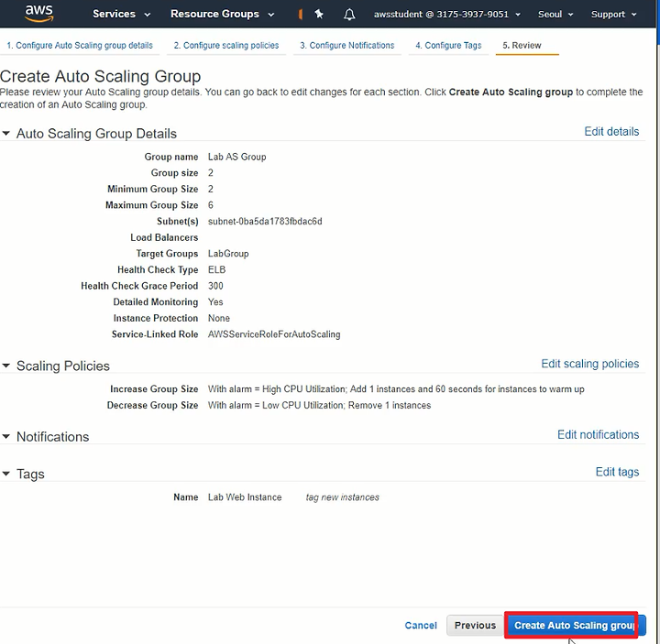Click the Lab AS Group name value
Screen dimensions: 660x644
(x=237, y=157)
